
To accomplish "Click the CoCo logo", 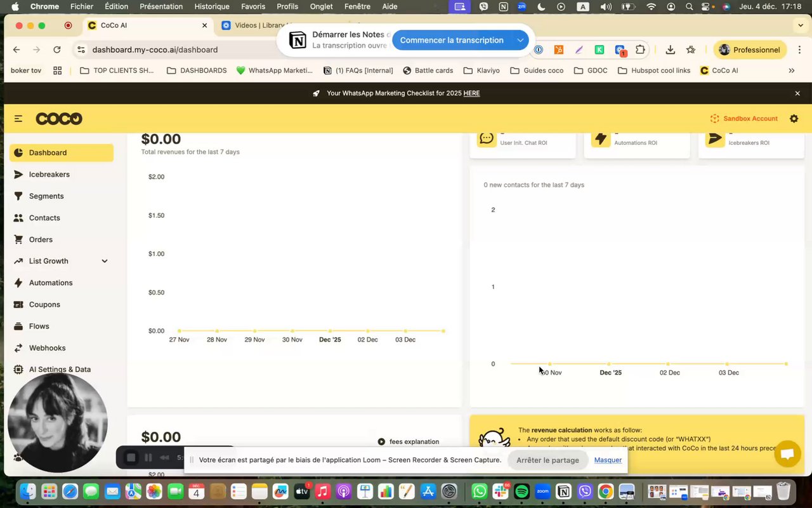I will pos(59,119).
